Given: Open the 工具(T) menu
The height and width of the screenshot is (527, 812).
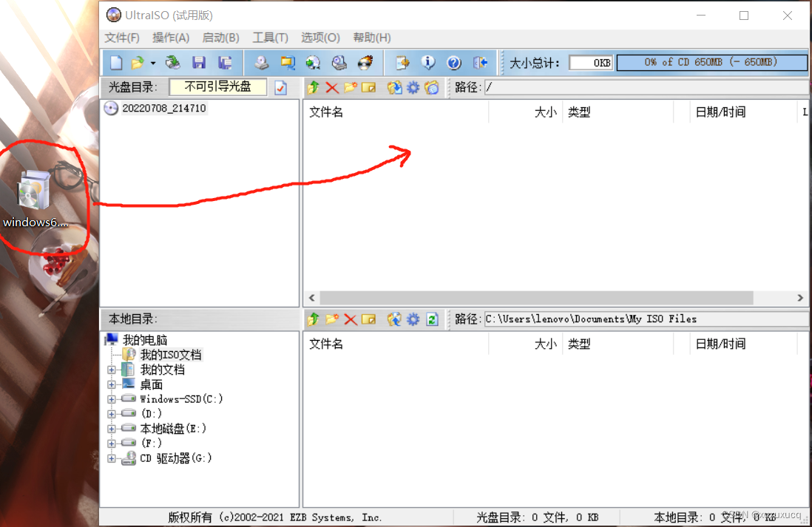Looking at the screenshot, I should [x=271, y=37].
